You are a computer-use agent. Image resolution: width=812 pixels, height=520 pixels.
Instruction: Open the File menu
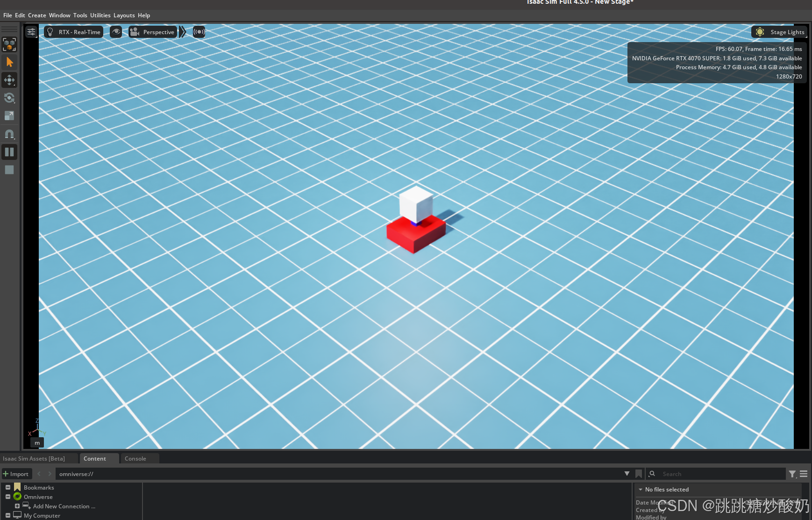(7, 15)
